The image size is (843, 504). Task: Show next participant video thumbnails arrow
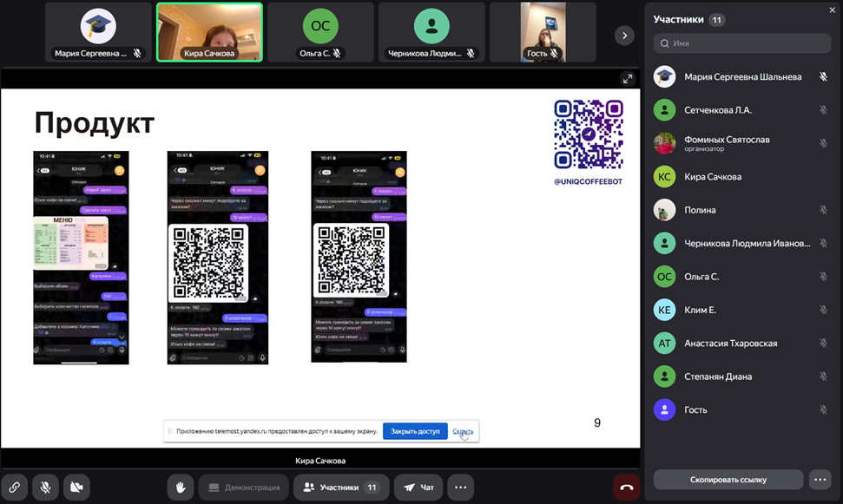tap(623, 35)
